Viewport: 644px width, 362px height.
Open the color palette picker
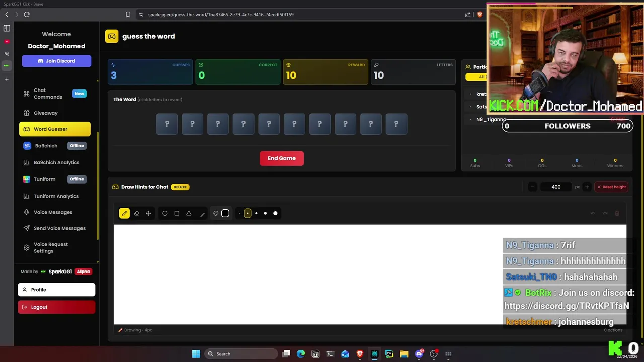click(x=216, y=213)
